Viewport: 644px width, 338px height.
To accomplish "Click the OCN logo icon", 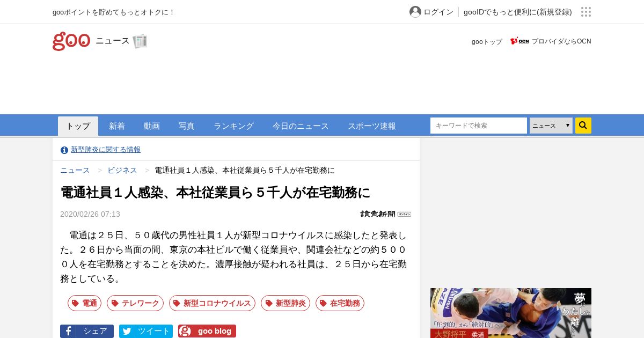I will click(519, 41).
